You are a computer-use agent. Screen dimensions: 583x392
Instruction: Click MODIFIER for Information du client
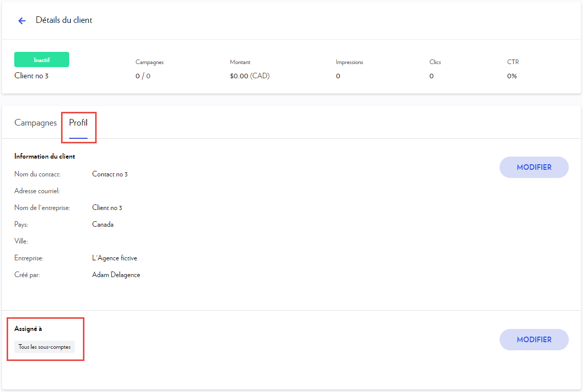click(x=534, y=167)
